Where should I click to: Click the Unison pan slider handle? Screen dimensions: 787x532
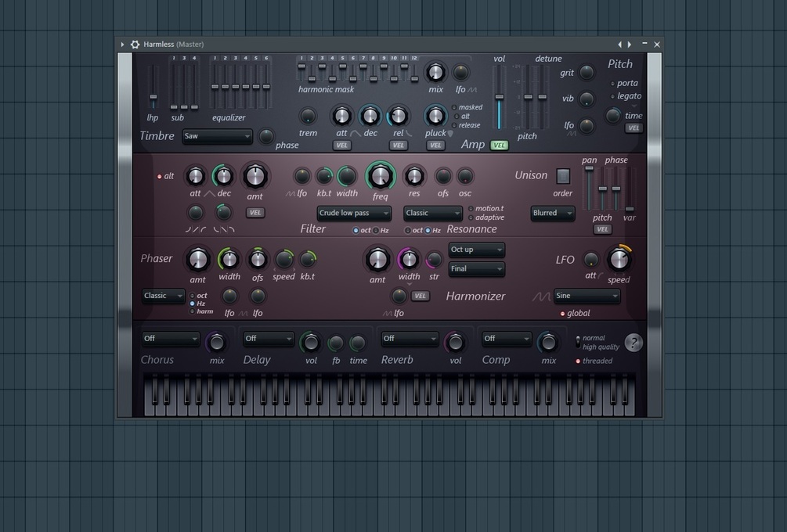pyautogui.click(x=589, y=168)
